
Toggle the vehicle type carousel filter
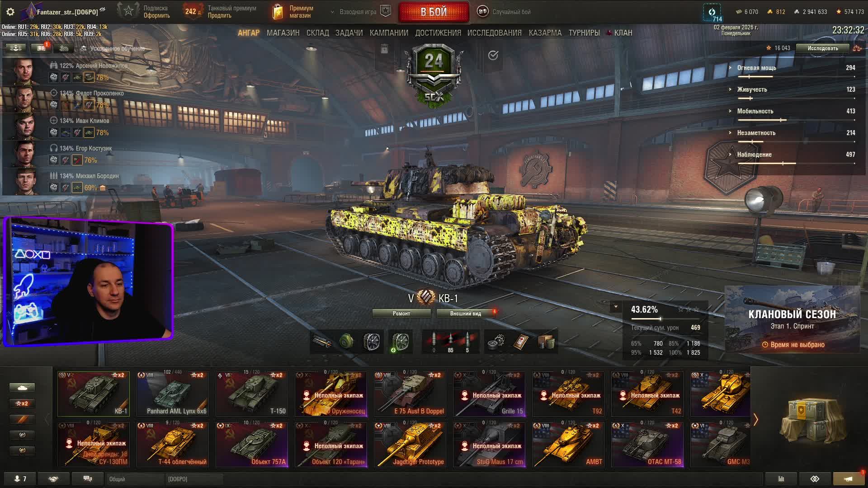pyautogui.click(x=22, y=388)
